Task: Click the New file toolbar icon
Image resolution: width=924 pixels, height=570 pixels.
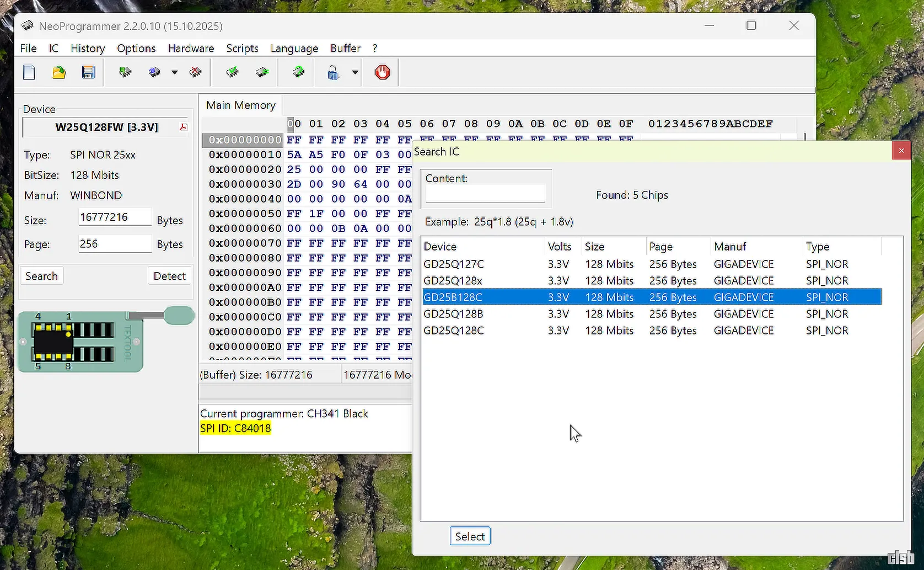Action: [29, 72]
